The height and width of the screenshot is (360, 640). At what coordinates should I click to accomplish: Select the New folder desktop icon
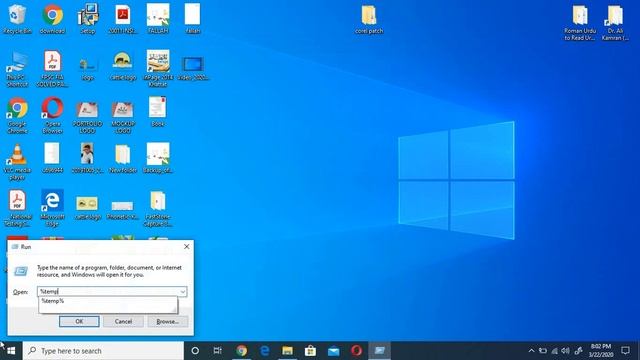[x=123, y=159]
